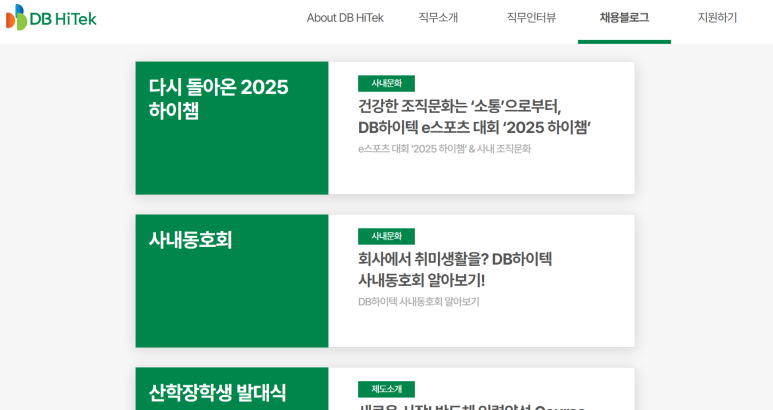Open the green '사내동호회' thumbnail
The height and width of the screenshot is (410, 773).
pos(232,281)
